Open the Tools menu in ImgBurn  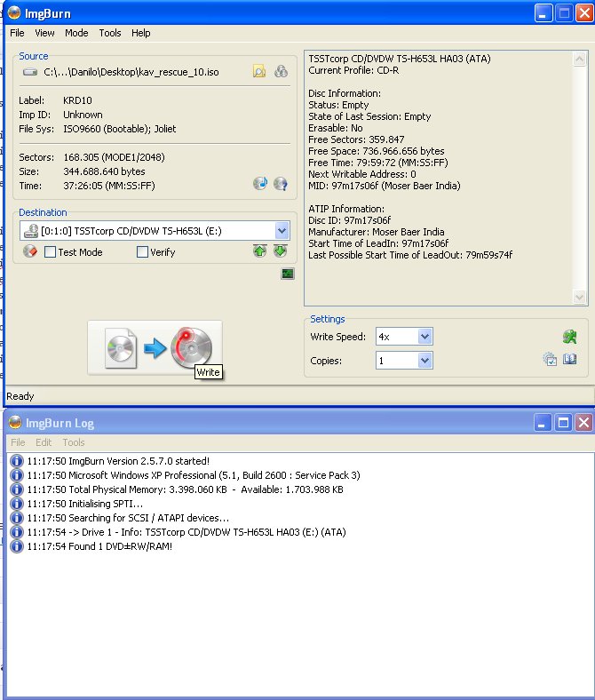coord(110,33)
